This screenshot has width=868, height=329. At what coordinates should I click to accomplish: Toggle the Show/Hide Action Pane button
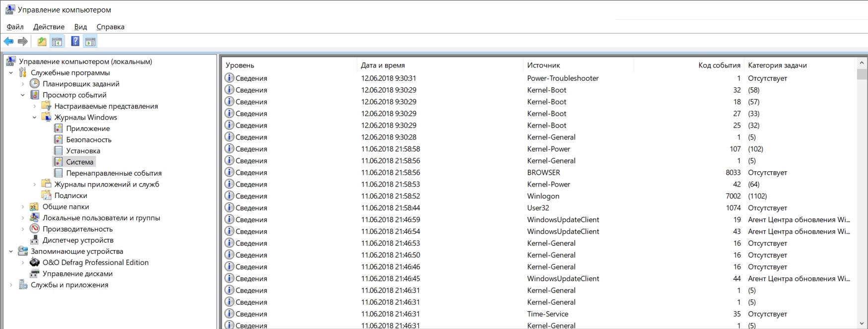90,42
